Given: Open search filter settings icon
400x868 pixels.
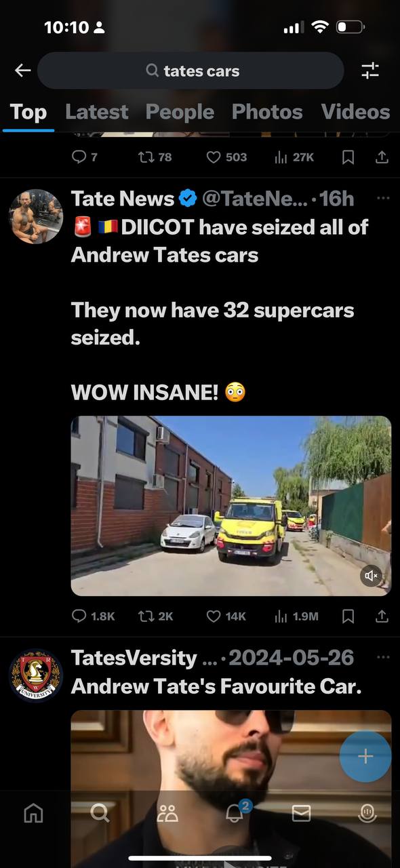Looking at the screenshot, I should [x=370, y=71].
